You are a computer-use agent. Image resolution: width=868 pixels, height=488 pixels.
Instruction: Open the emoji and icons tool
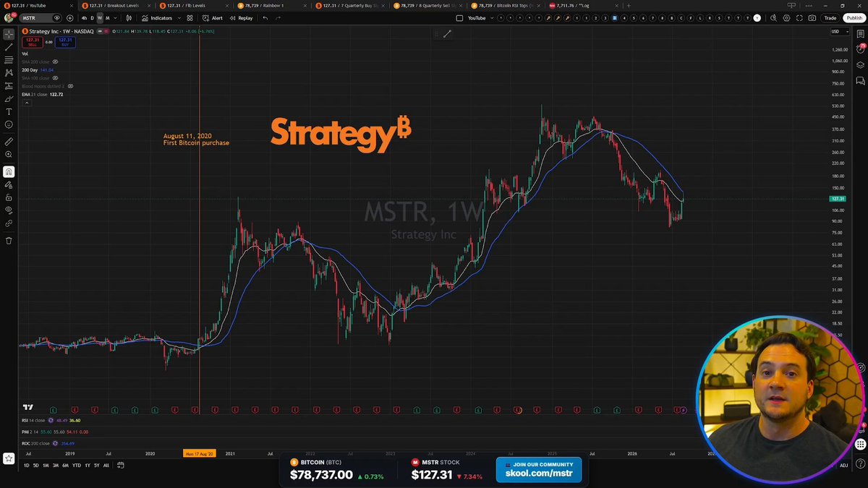[x=9, y=124]
